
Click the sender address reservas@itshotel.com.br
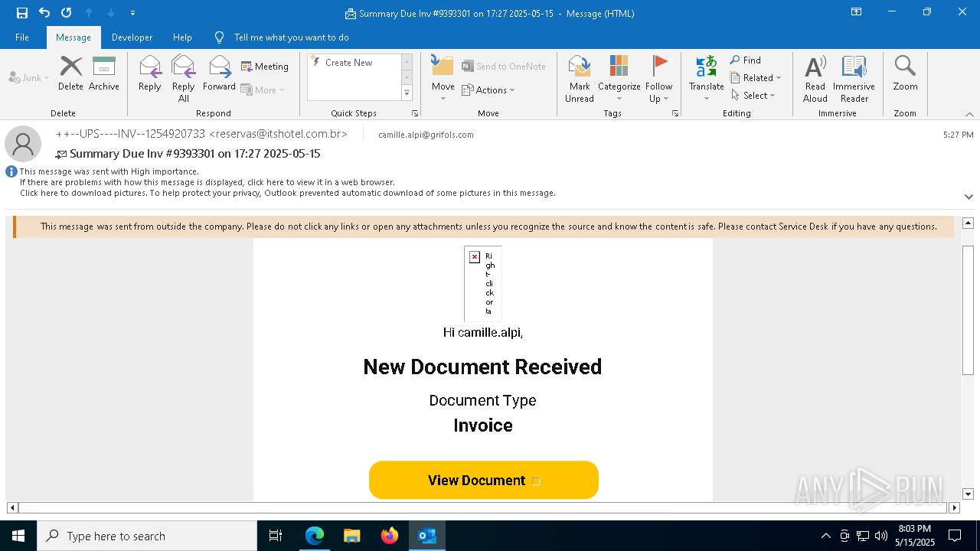pyautogui.click(x=279, y=134)
